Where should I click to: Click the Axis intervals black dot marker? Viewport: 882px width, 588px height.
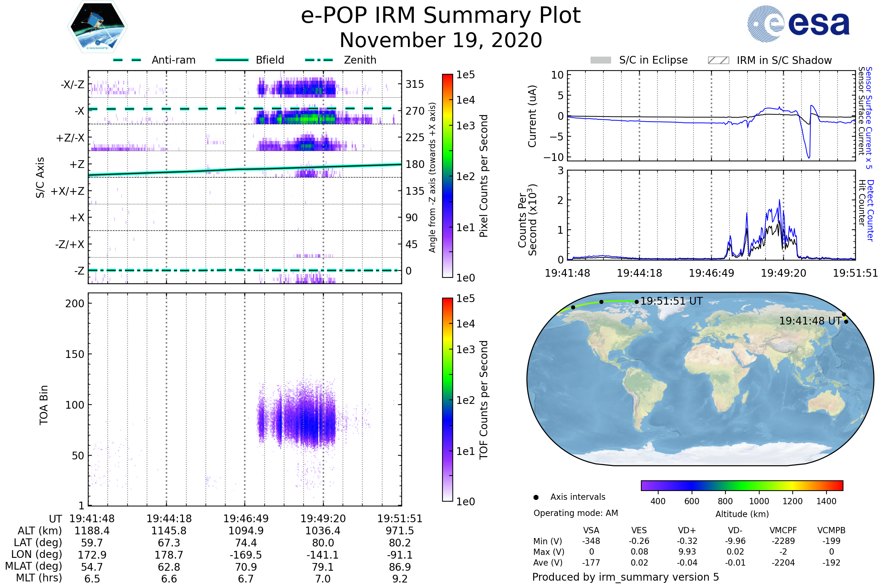click(x=536, y=498)
